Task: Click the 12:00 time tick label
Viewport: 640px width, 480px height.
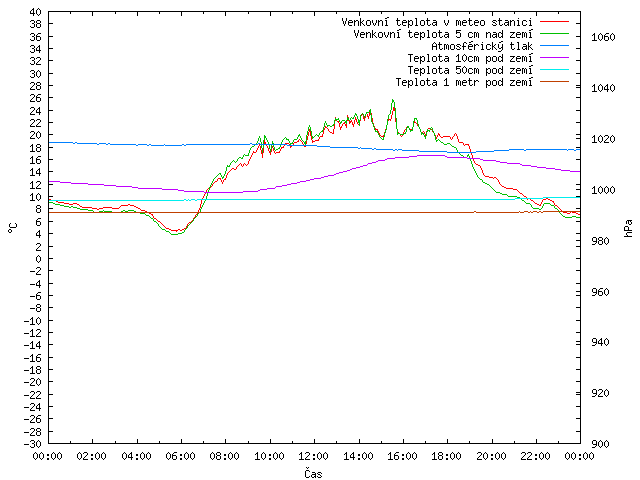Action: tap(313, 456)
